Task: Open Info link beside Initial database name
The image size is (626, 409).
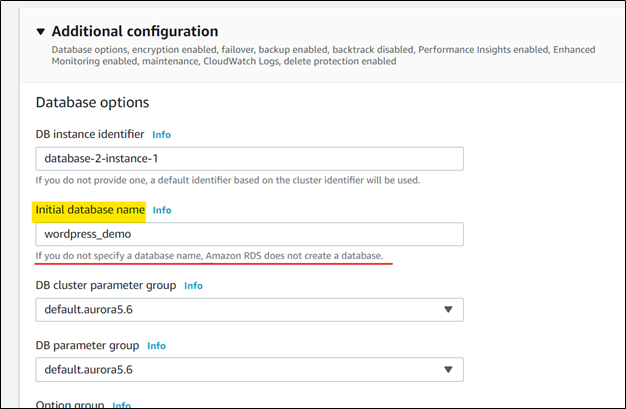Action: coord(162,210)
